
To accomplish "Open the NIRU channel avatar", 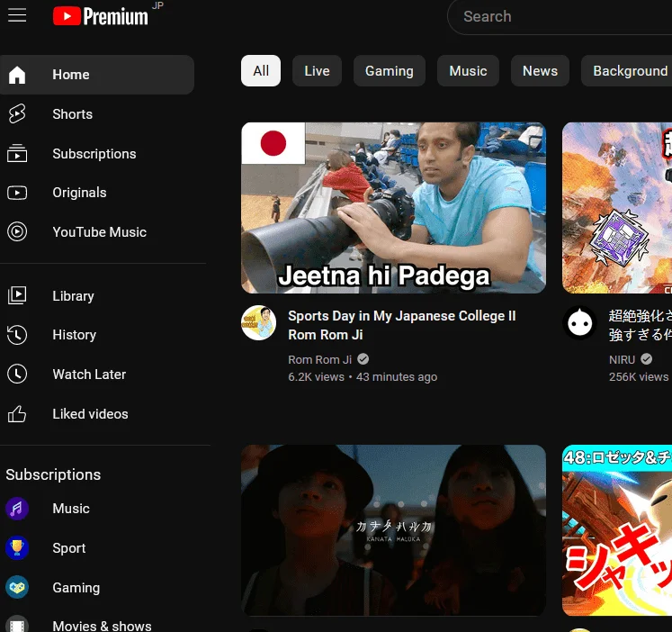I will pyautogui.click(x=580, y=323).
